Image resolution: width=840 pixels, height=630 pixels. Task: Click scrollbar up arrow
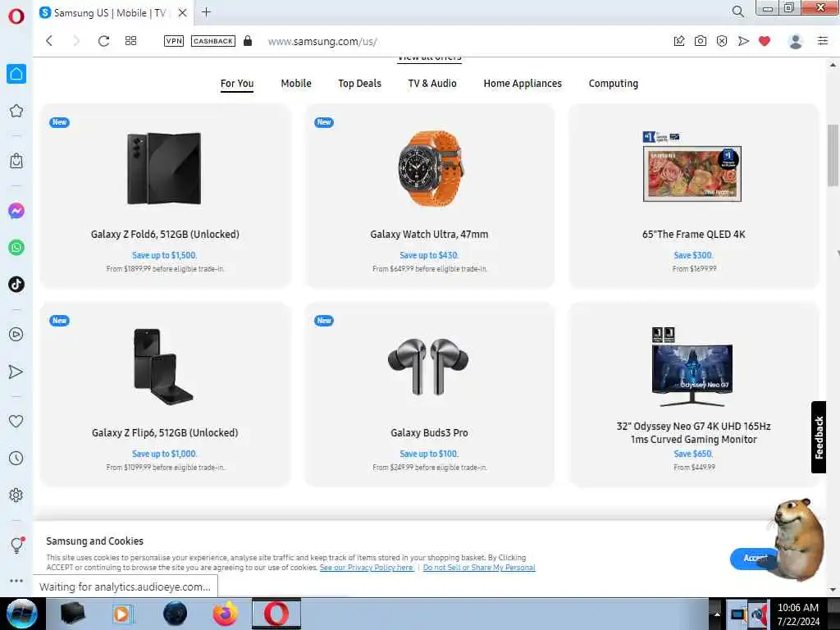[833, 65]
